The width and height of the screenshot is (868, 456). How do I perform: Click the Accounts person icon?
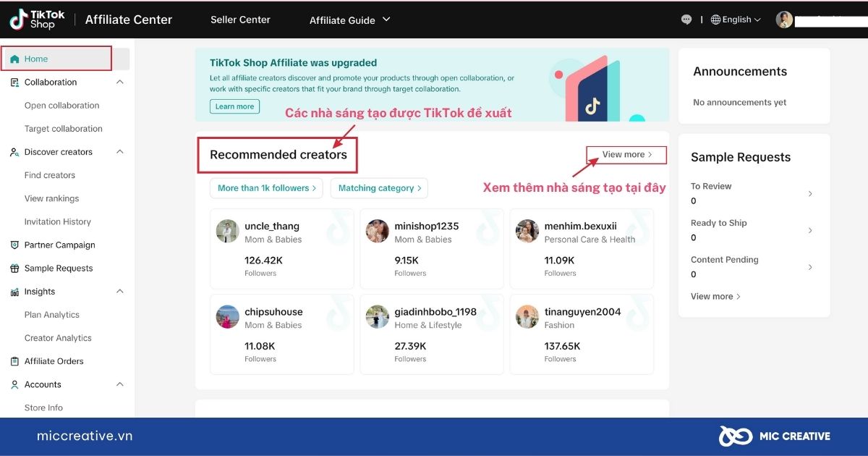14,384
